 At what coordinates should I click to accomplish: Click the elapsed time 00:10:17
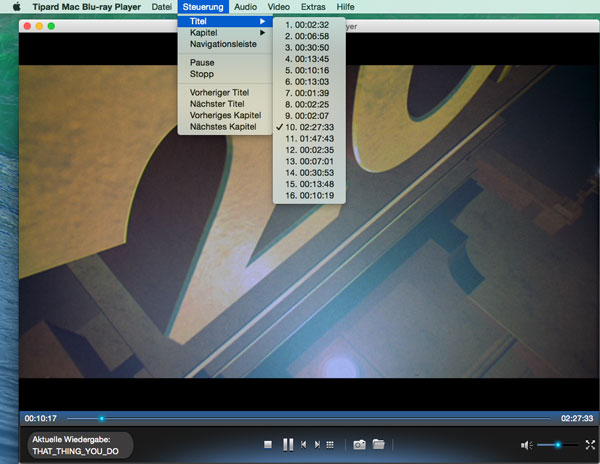41,418
